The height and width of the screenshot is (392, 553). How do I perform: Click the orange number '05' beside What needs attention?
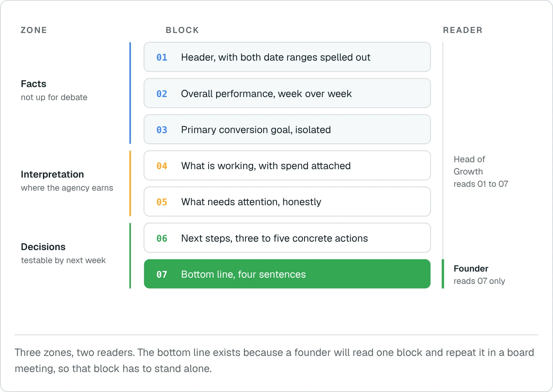click(162, 202)
